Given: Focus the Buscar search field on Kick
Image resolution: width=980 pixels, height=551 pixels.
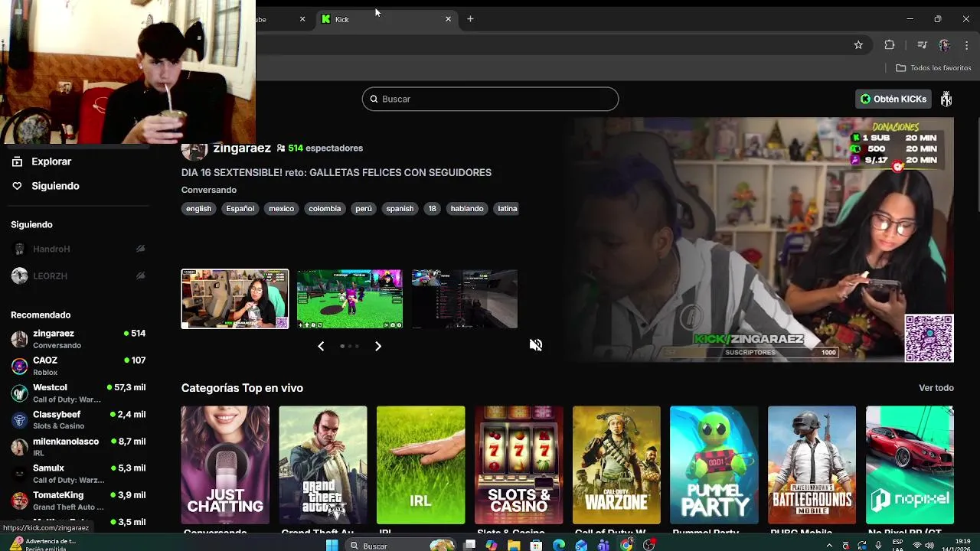Looking at the screenshot, I should pyautogui.click(x=490, y=99).
